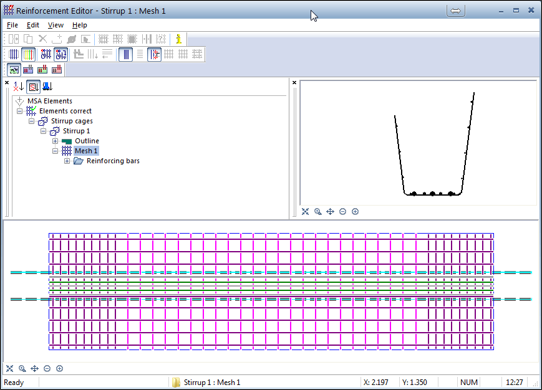The width and height of the screenshot is (542, 390).
Task: Click the X: 2.197 coordinate readout
Action: pos(376,382)
